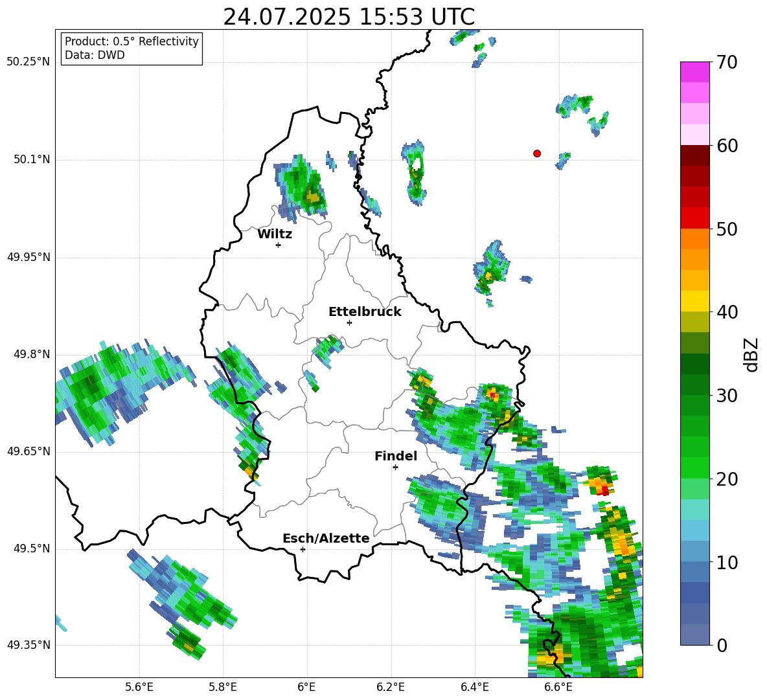Click the 49.5°N latitude label
Image resolution: width=767 pixels, height=700 pixels.
31,548
